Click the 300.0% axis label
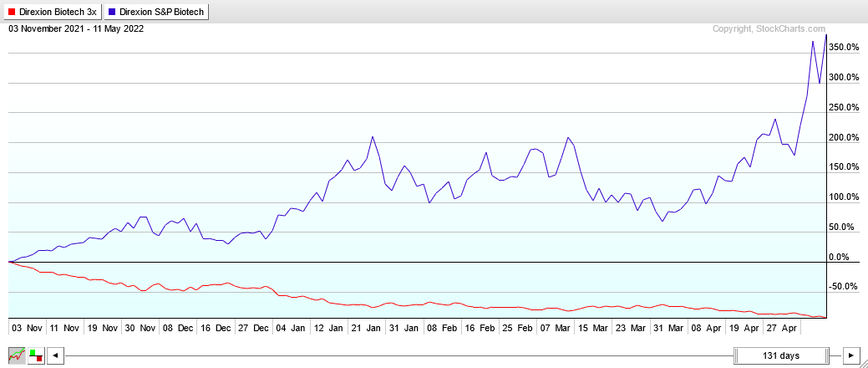The image size is (868, 368). click(845, 78)
